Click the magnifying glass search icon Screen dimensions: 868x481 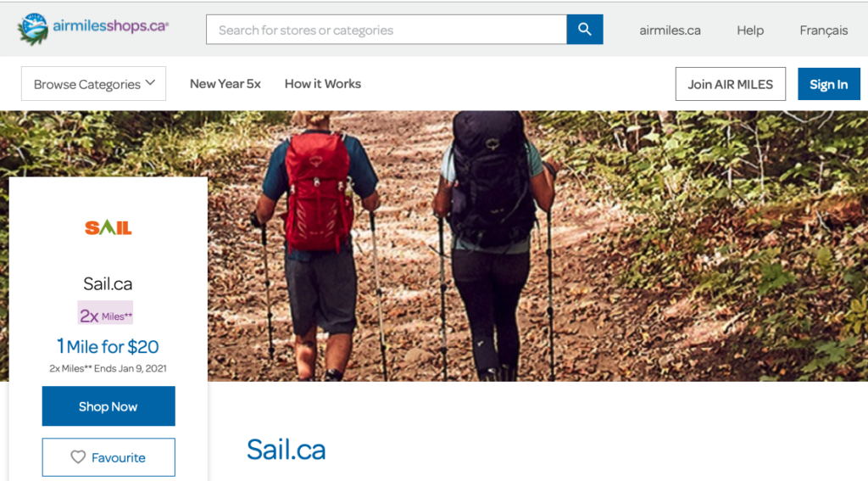pyautogui.click(x=585, y=30)
